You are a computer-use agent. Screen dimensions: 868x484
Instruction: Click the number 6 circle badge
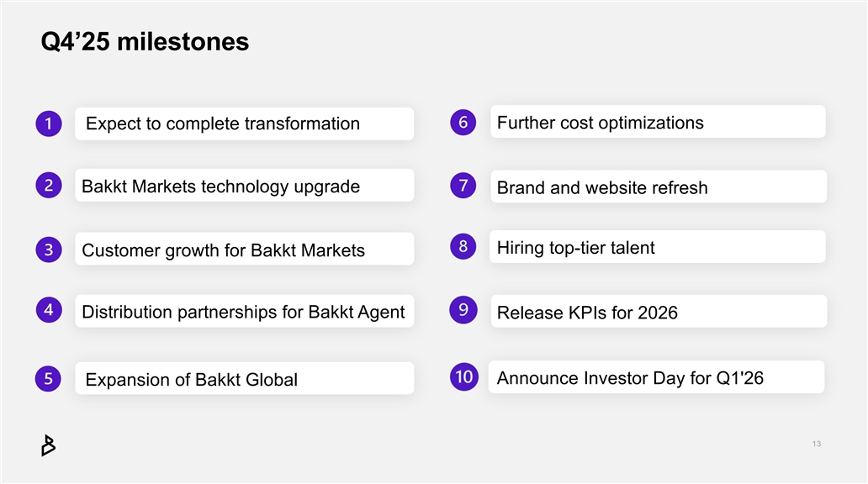coord(463,122)
